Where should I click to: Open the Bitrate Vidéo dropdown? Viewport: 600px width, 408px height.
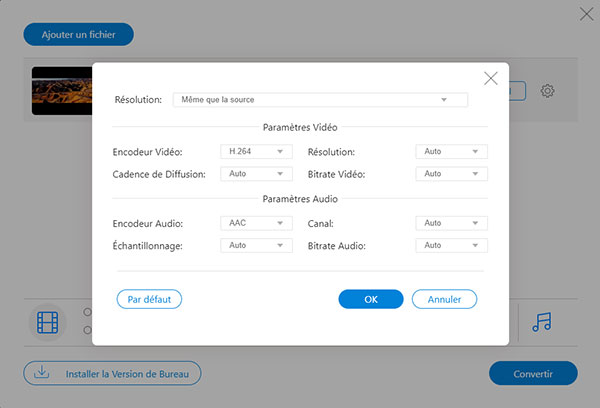tap(451, 174)
